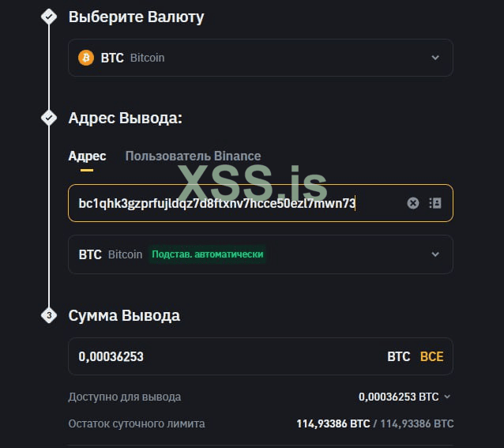Click the withdrawal address input field
The height and width of the screenshot is (448, 504).
coord(237,203)
